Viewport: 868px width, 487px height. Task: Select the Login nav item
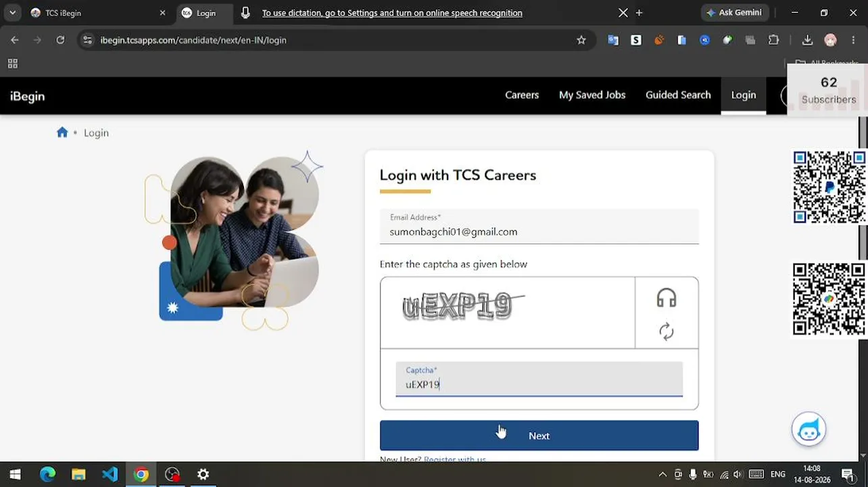click(x=744, y=95)
